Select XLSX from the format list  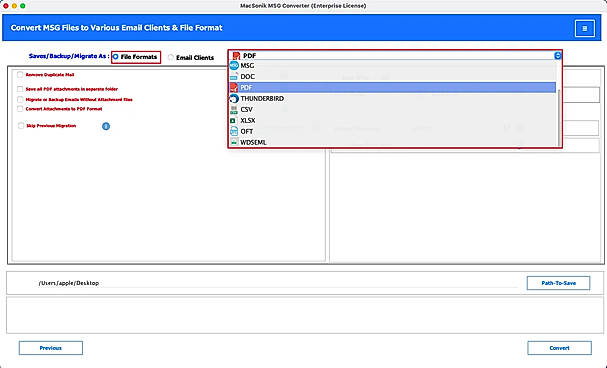(393, 121)
